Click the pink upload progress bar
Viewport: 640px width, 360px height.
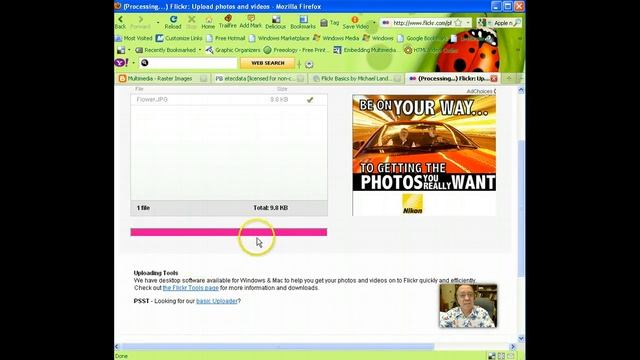(229, 232)
